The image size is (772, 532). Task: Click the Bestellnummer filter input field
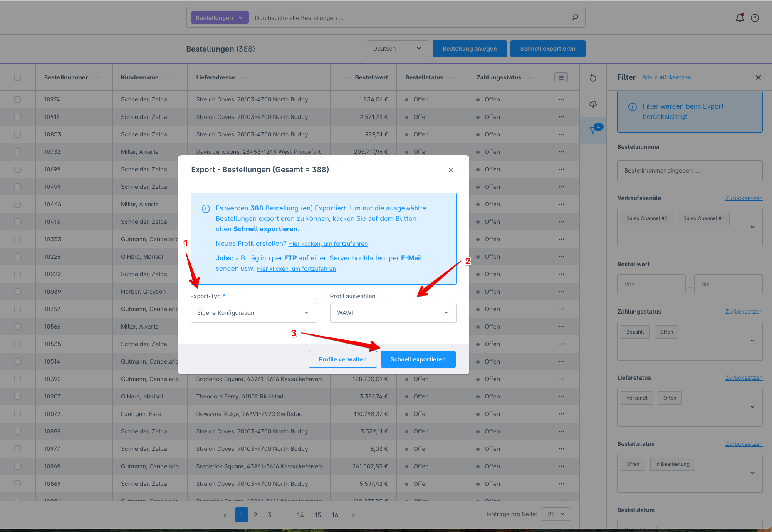[690, 171]
